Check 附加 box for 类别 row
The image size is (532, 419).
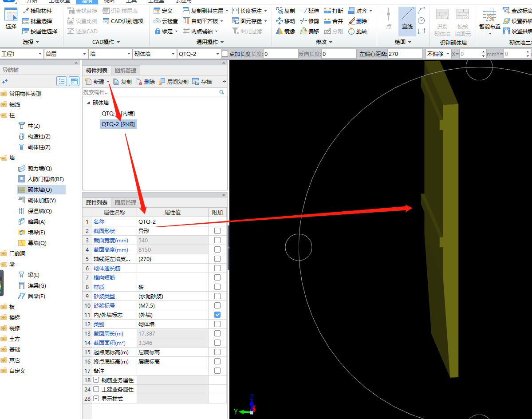(217, 324)
